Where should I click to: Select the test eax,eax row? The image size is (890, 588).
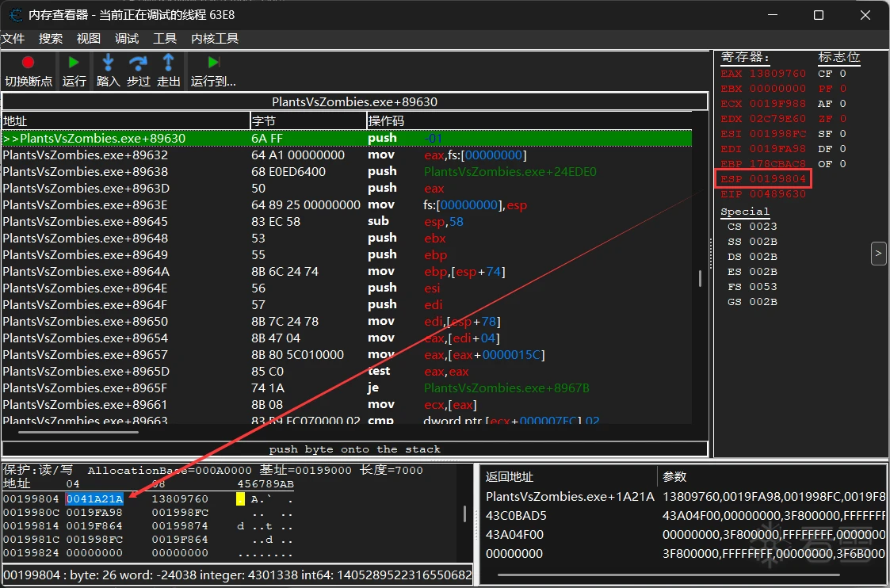[347, 372]
